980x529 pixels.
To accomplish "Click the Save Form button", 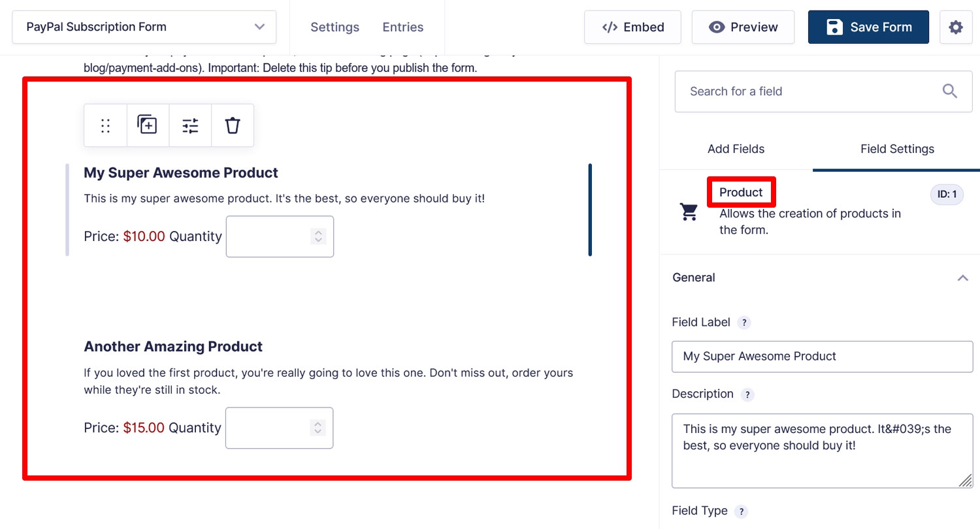I will (x=868, y=27).
